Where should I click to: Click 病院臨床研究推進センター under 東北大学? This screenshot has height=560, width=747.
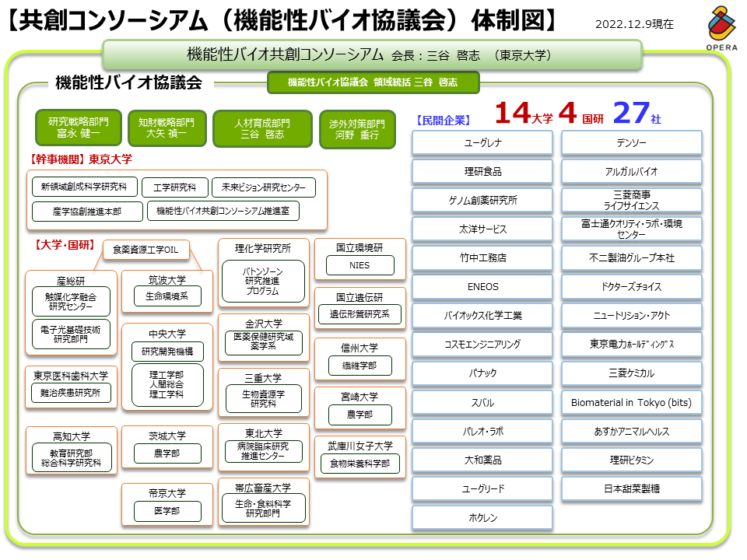click(264, 451)
